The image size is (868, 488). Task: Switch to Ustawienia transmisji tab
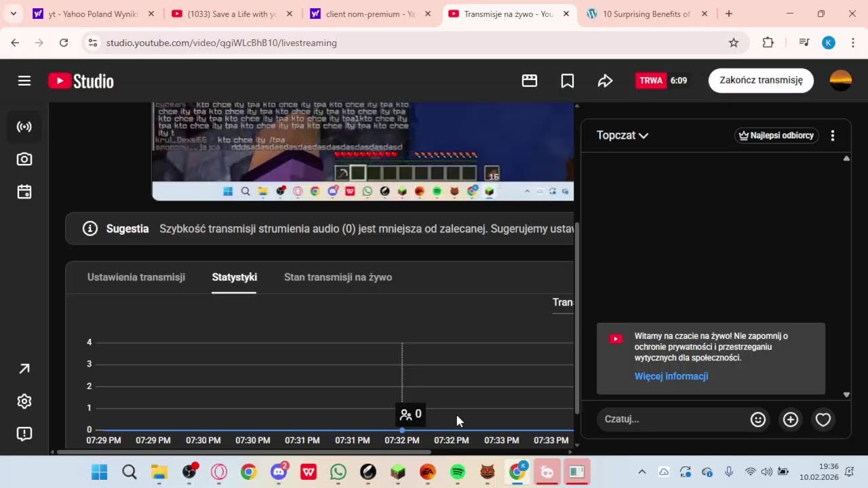tap(136, 277)
